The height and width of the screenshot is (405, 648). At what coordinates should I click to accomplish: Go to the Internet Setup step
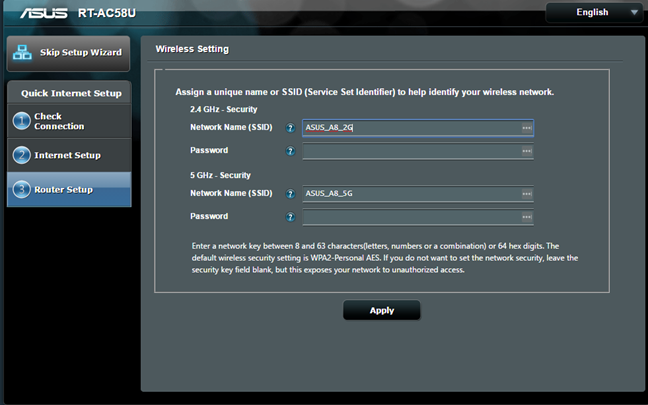click(x=69, y=155)
